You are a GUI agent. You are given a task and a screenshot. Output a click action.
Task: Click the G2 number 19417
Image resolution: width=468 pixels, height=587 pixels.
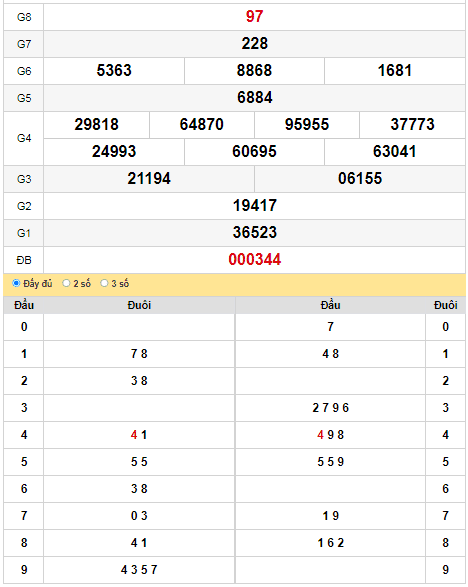pyautogui.click(x=255, y=205)
